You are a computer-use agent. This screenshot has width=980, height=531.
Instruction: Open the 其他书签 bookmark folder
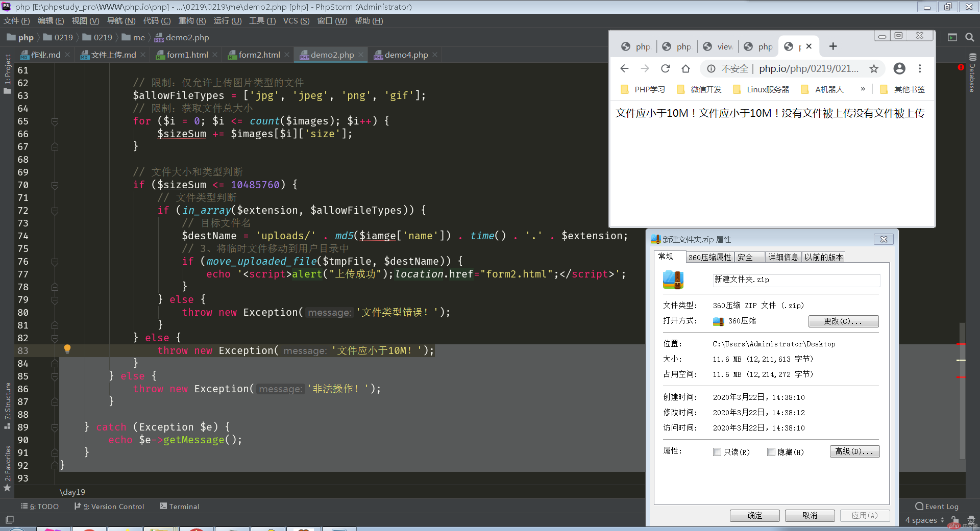902,89
